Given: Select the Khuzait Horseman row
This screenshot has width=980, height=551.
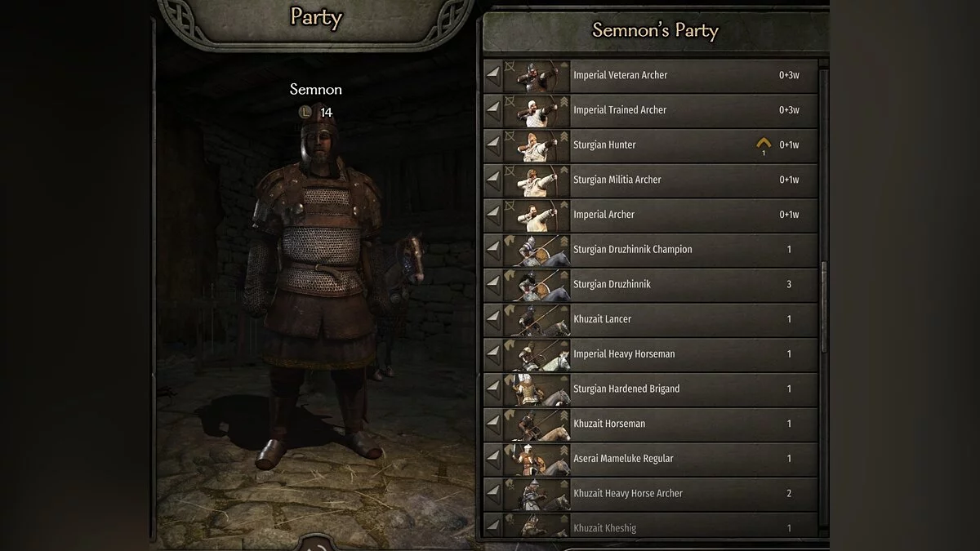Looking at the screenshot, I should (x=650, y=424).
